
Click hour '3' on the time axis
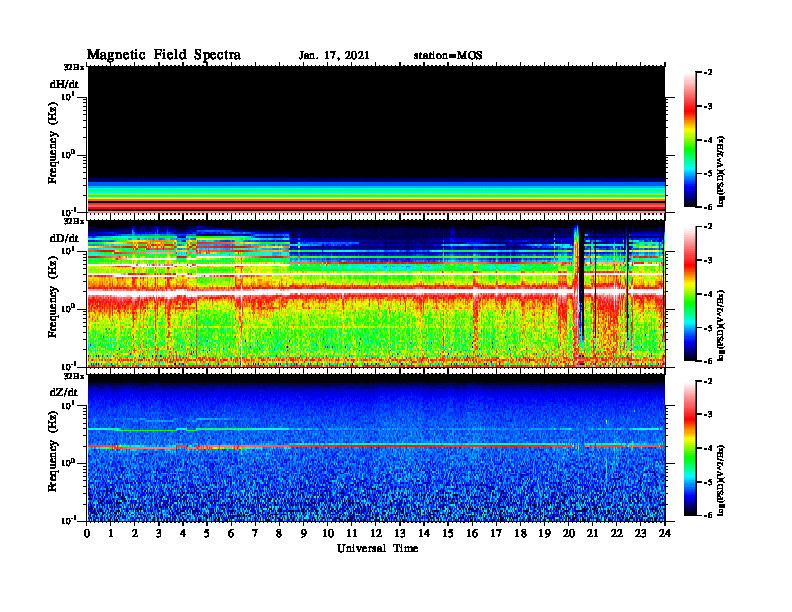[159, 534]
